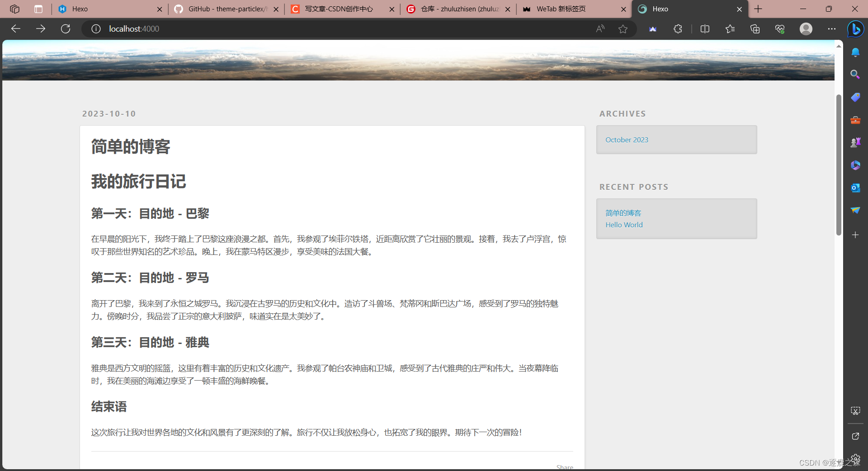Add a new sidebar app

click(855, 235)
